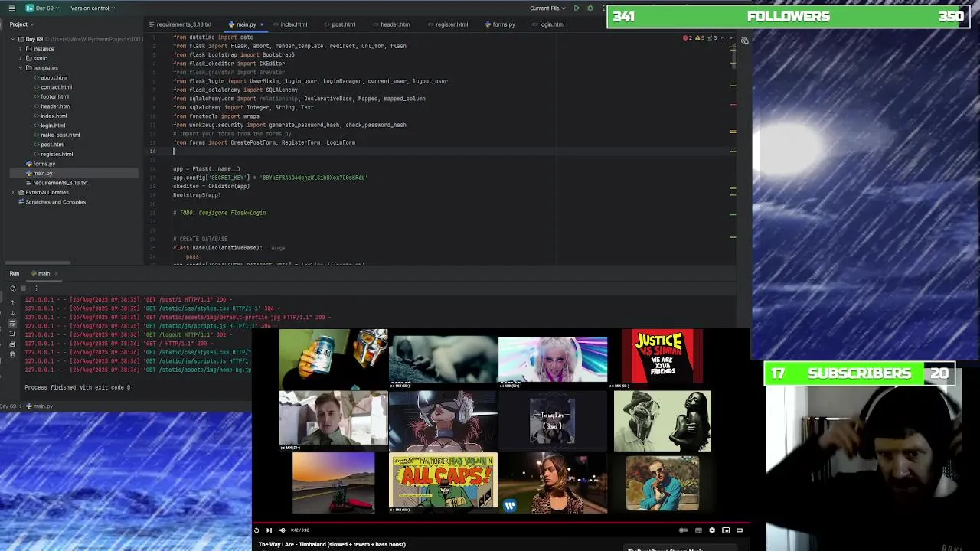Screen dimensions: 980x551
Task: Switch to login.html editor tab
Action: [x=548, y=24]
